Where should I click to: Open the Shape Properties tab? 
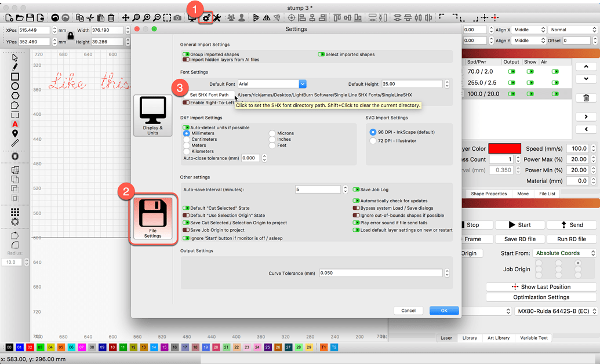(x=488, y=194)
